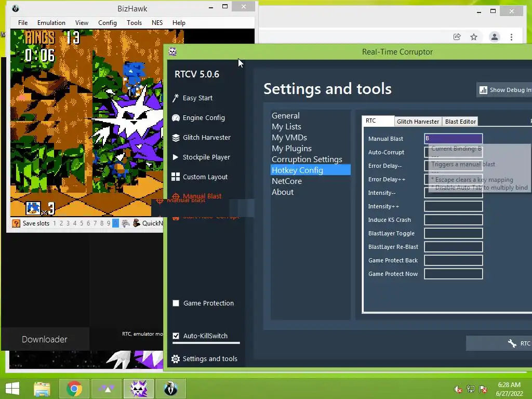Select BizHawk save slot 1
This screenshot has height=399, width=532.
[x=54, y=223]
